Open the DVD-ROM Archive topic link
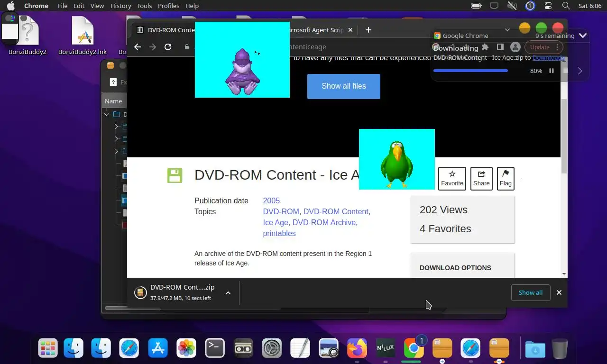 324,222
